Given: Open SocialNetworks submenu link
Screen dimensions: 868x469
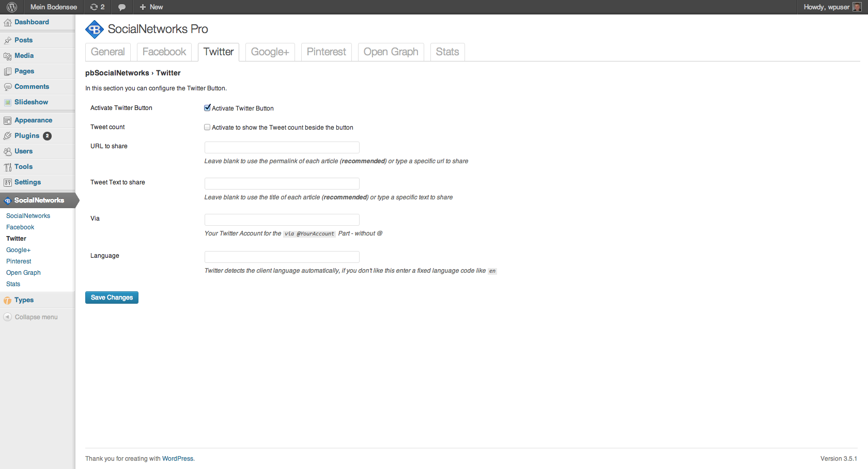Looking at the screenshot, I should pyautogui.click(x=28, y=216).
